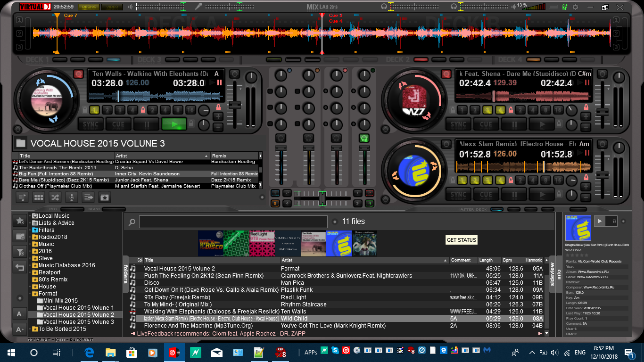
Task: Expand the Music Database 2016 folder
Action: point(30,265)
